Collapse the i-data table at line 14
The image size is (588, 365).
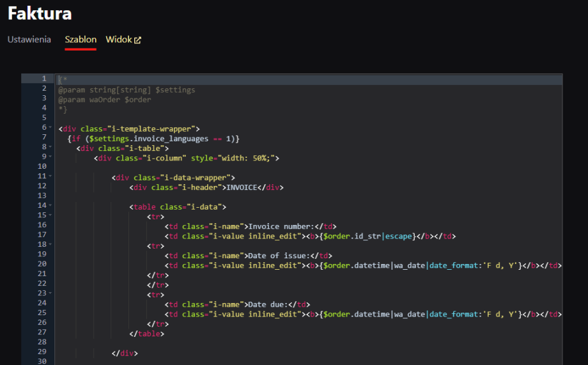point(50,205)
